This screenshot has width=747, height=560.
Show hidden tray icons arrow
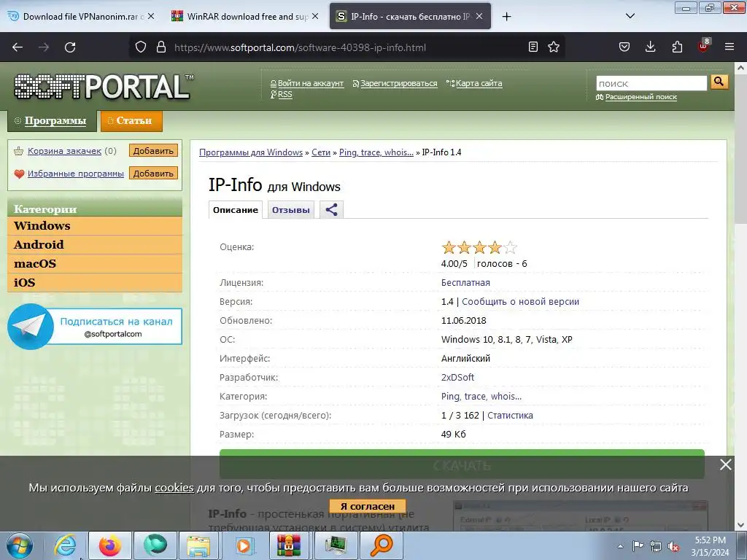point(620,546)
